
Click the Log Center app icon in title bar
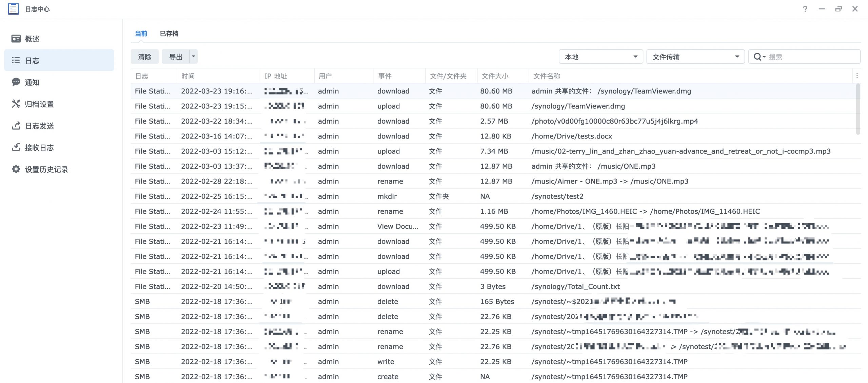(14, 9)
